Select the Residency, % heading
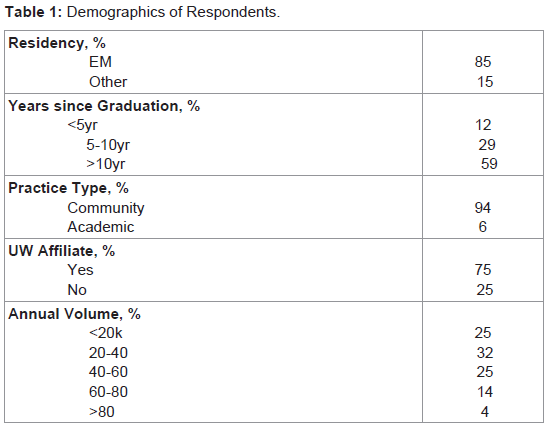Viewport: 549px width, 430px height. 57,43
